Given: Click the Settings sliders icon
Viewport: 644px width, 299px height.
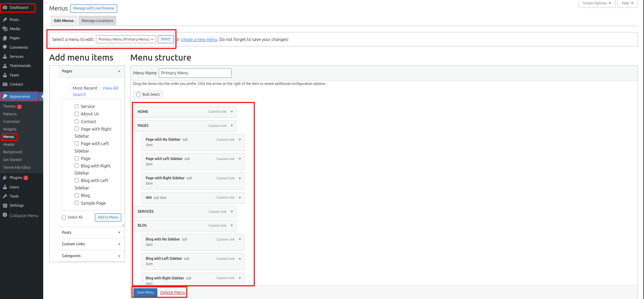Looking at the screenshot, I should 5,205.
